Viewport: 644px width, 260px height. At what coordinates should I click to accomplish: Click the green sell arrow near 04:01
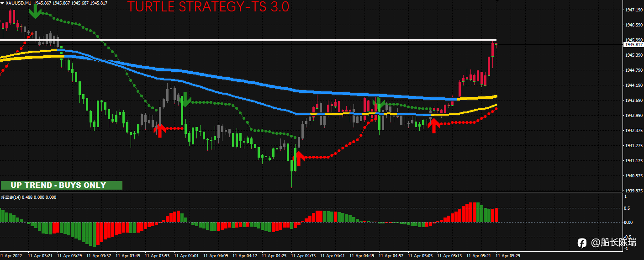184,100
